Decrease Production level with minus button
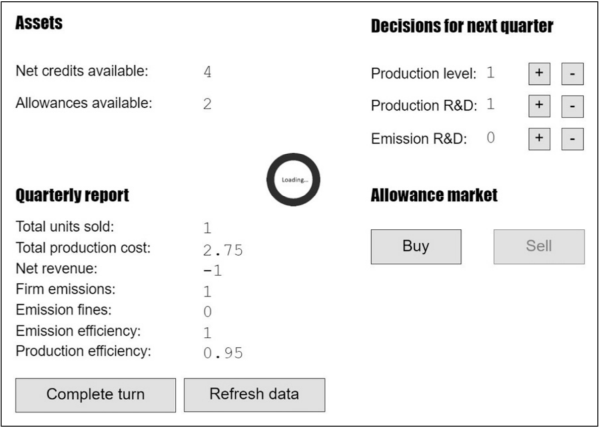The width and height of the screenshot is (600, 427). 571,73
